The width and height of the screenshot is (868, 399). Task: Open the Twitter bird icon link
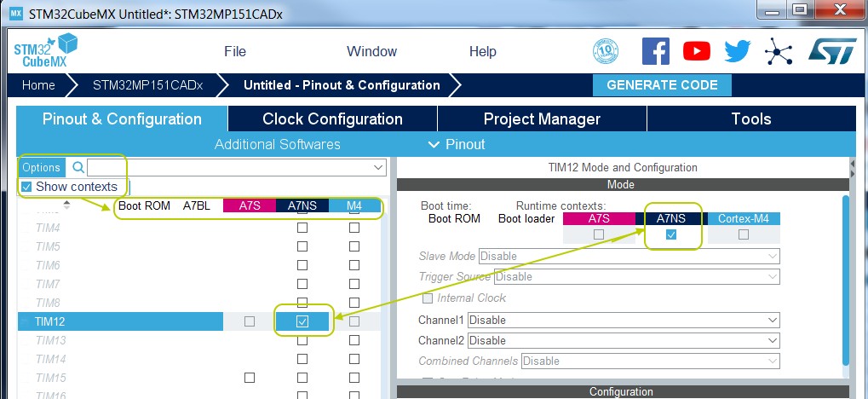[x=738, y=51]
